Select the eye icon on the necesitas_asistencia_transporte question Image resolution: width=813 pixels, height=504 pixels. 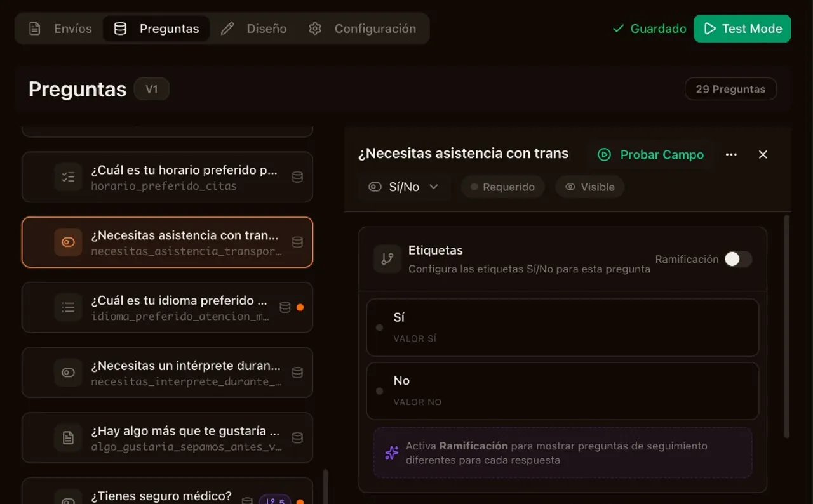[68, 242]
